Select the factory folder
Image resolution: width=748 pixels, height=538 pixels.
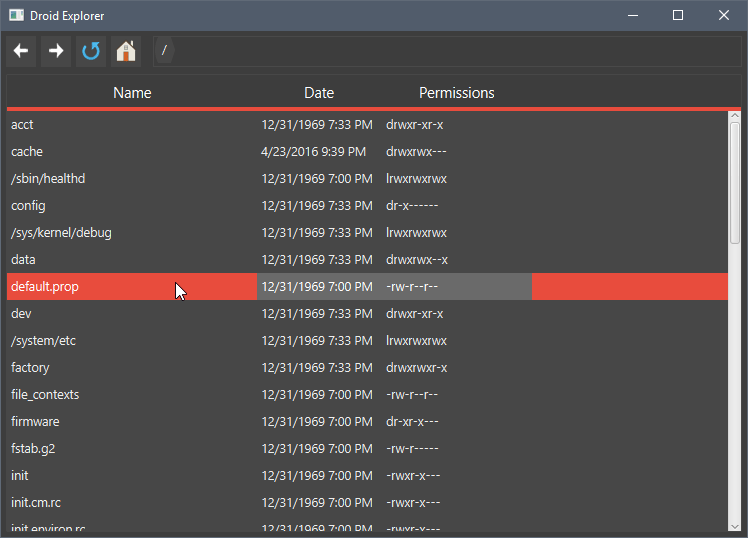367,368
